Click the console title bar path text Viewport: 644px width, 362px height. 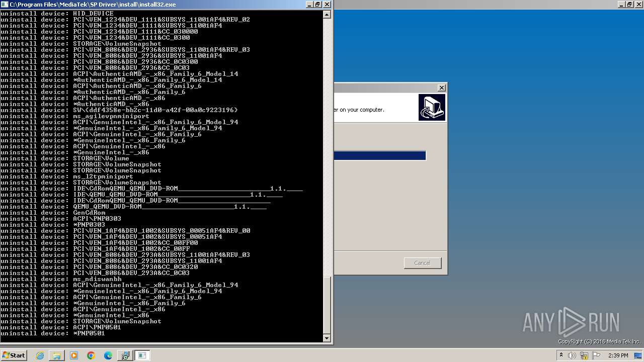[93, 4]
